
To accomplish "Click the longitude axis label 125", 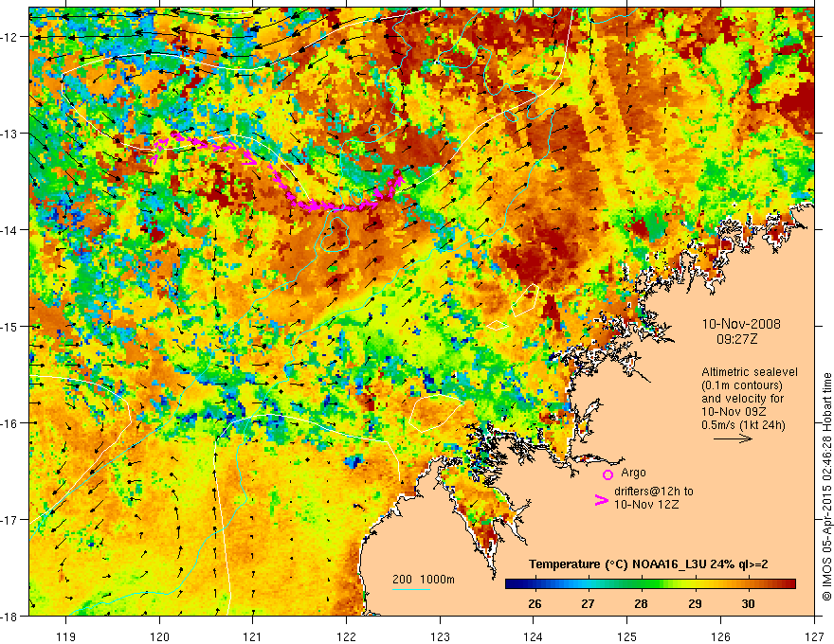I will [x=627, y=636].
